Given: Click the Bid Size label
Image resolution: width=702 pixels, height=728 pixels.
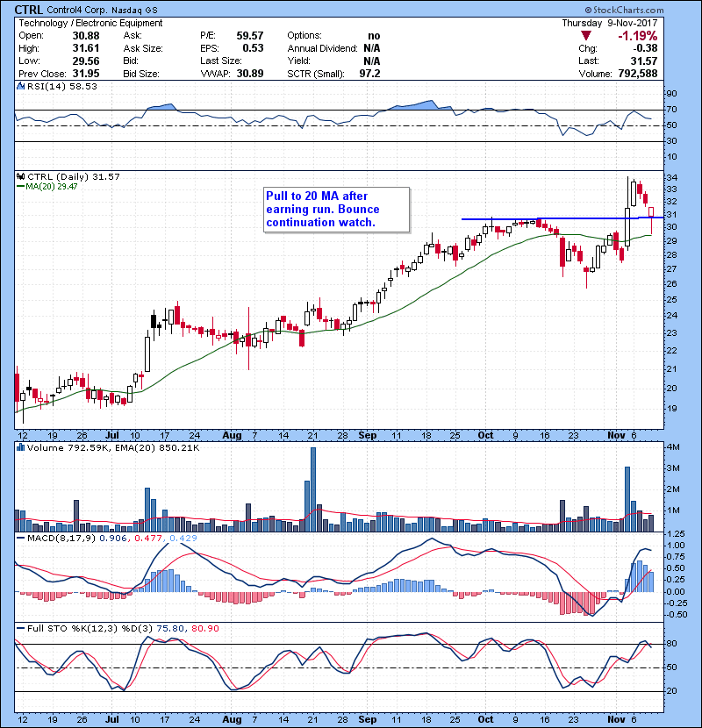Looking at the screenshot, I should pos(141,74).
